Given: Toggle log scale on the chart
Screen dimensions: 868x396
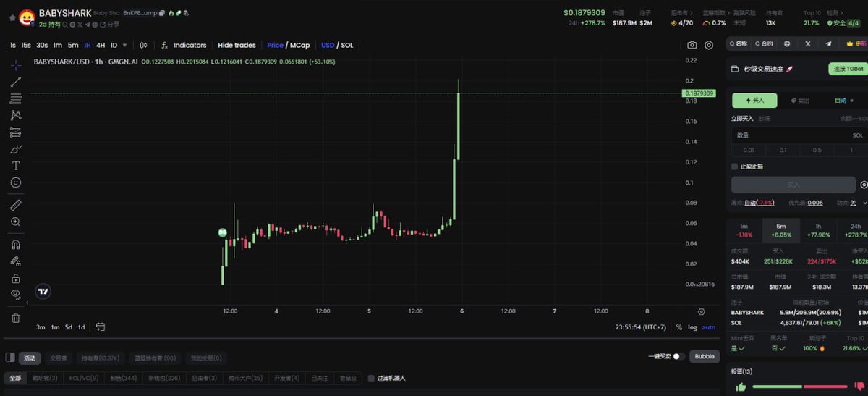Looking at the screenshot, I should (693, 327).
